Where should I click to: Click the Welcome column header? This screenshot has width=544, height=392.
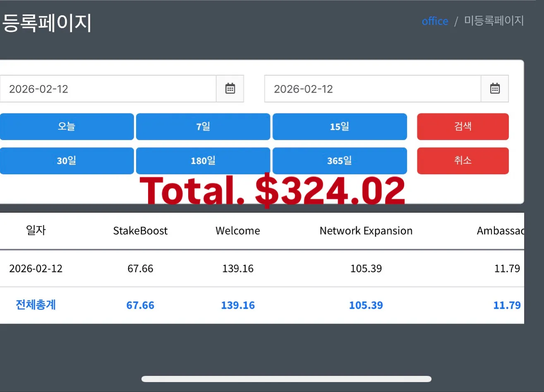tap(238, 231)
